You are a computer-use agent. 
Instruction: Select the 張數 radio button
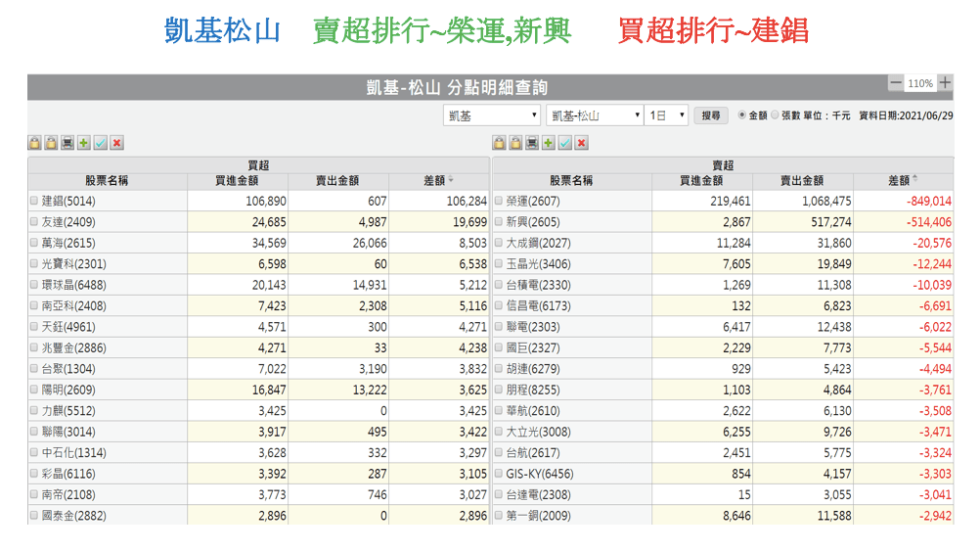click(776, 115)
